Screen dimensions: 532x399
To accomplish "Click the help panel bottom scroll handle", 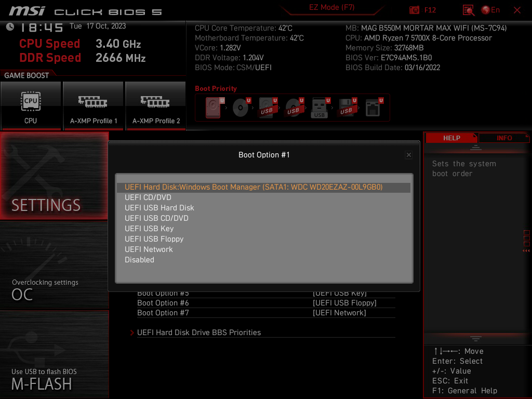I will (476, 339).
